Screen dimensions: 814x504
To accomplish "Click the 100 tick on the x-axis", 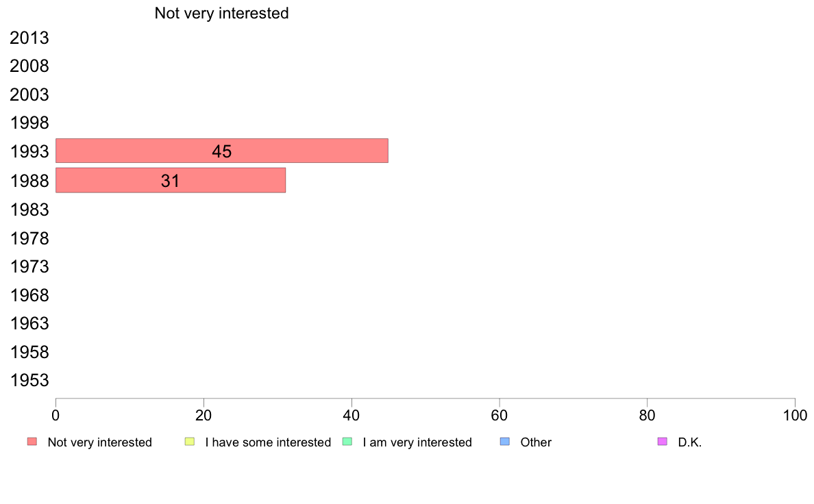I will click(x=795, y=415).
